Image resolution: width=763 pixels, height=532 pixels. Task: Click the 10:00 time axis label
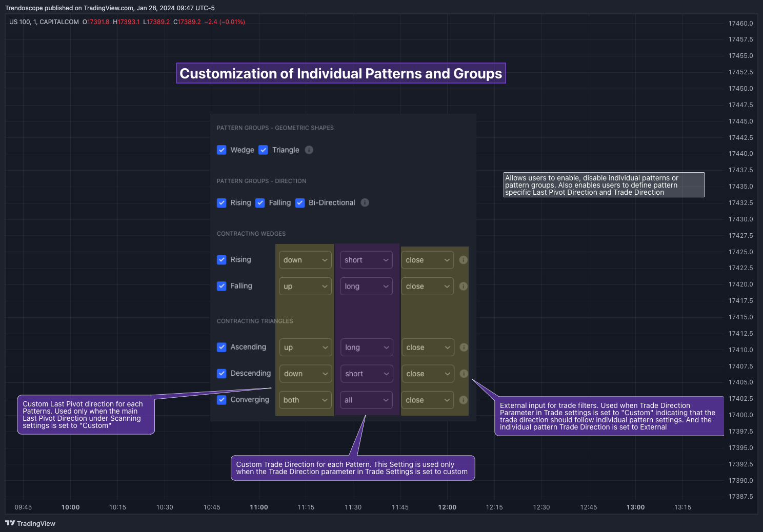70,507
